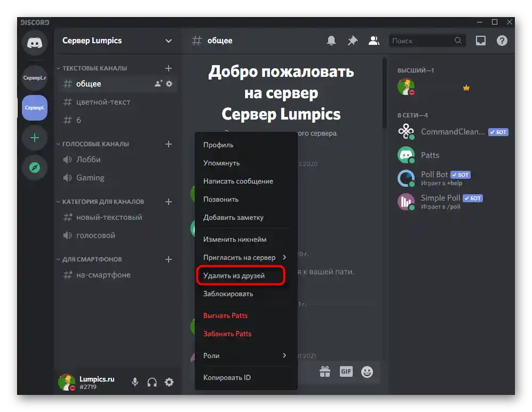The height and width of the screenshot is (412, 532).
Task: Collapse Категория для каналов category
Action: [x=100, y=202]
